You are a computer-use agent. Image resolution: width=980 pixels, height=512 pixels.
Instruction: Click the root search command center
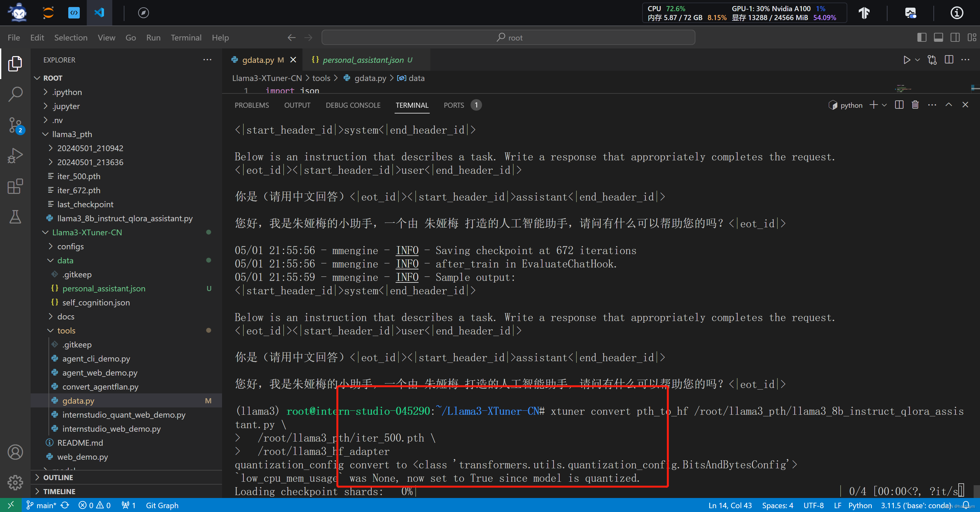[508, 37]
